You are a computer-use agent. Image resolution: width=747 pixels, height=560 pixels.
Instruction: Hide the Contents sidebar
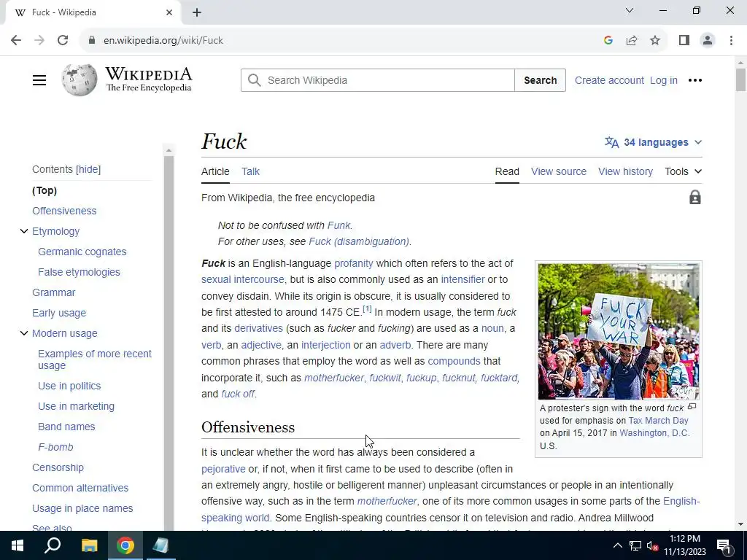(88, 169)
